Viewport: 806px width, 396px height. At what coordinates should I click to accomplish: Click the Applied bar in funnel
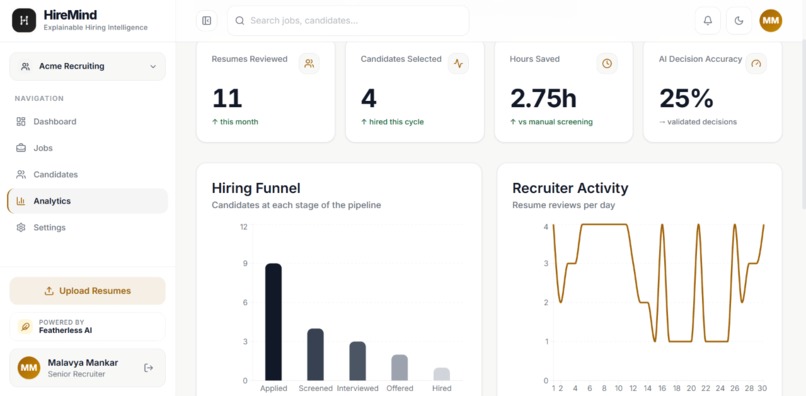pos(273,322)
